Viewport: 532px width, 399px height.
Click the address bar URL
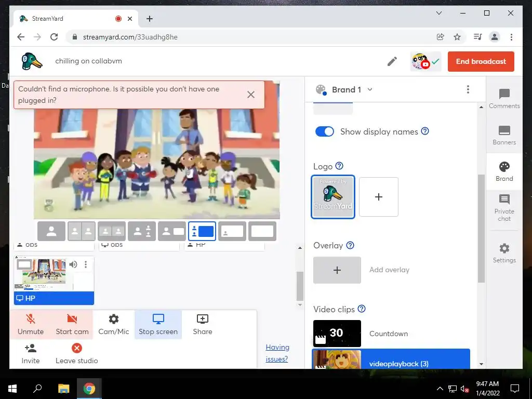(130, 37)
